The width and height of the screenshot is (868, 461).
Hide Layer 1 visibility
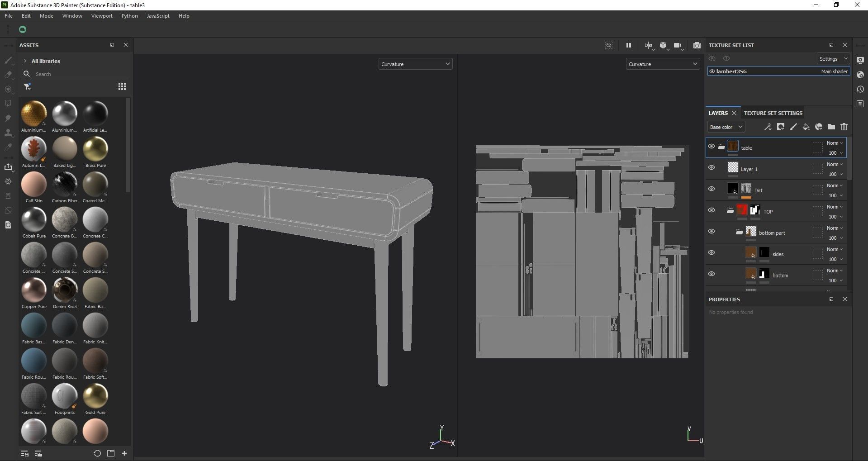tap(711, 167)
